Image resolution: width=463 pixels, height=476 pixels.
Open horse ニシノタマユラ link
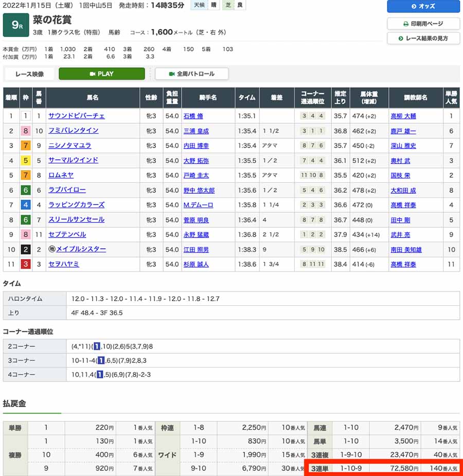70,145
